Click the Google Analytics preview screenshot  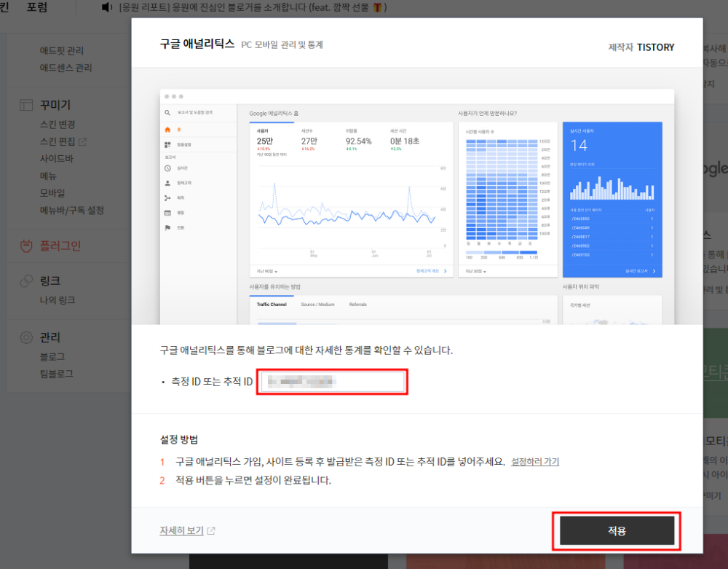tap(417, 207)
